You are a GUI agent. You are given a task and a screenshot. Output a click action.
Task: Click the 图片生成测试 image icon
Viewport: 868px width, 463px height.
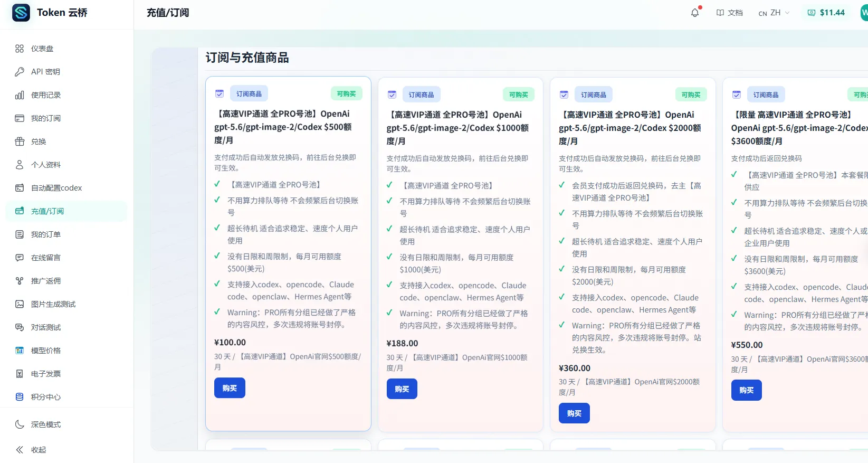(20, 304)
